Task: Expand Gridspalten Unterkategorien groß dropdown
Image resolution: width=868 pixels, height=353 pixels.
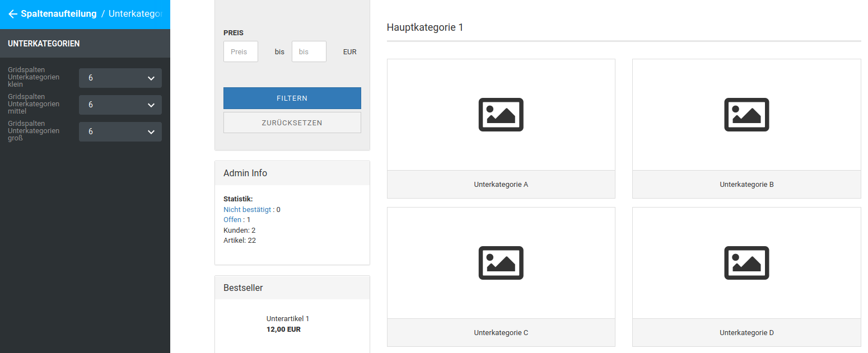Action: 120,132
